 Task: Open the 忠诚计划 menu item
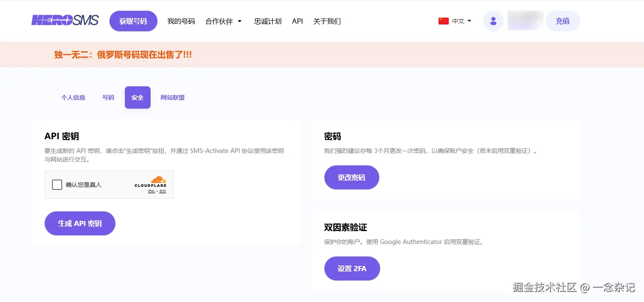pyautogui.click(x=268, y=21)
